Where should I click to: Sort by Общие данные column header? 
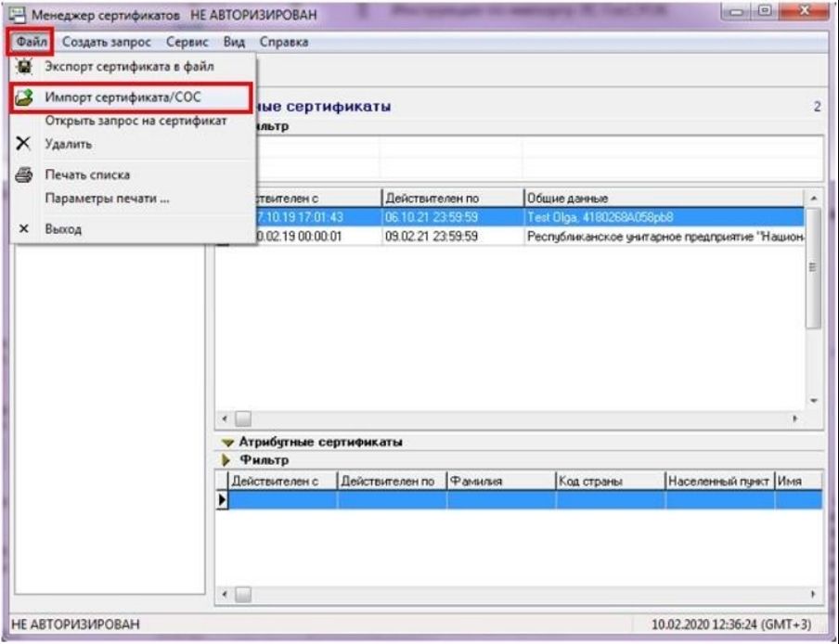(659, 198)
